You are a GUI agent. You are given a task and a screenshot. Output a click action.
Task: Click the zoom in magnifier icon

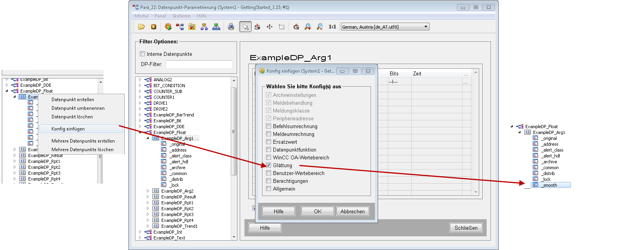click(x=308, y=27)
